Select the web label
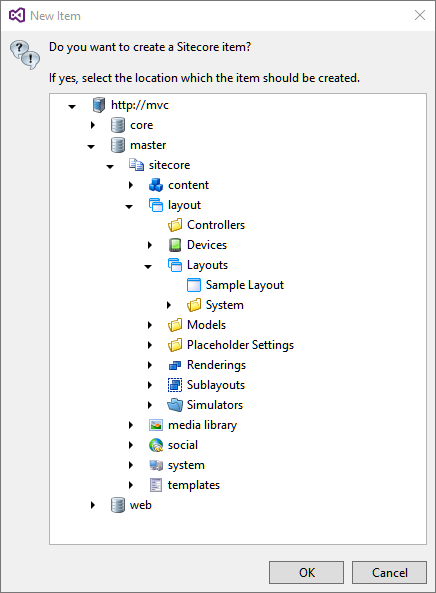Image resolution: width=436 pixels, height=593 pixels. 141,505
